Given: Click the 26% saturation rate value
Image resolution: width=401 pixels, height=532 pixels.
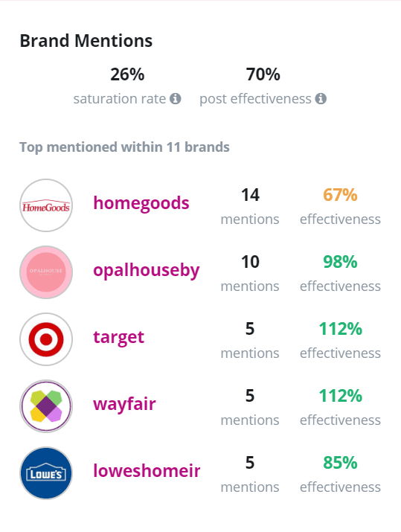Looking at the screenshot, I should click(x=127, y=74).
